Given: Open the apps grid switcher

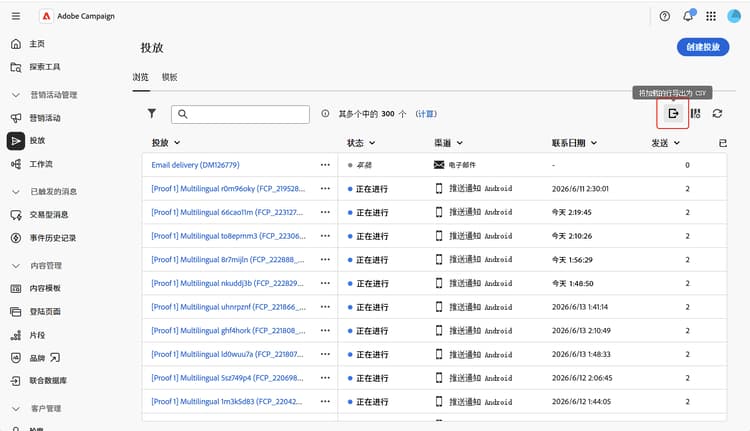Looking at the screenshot, I should click(711, 16).
